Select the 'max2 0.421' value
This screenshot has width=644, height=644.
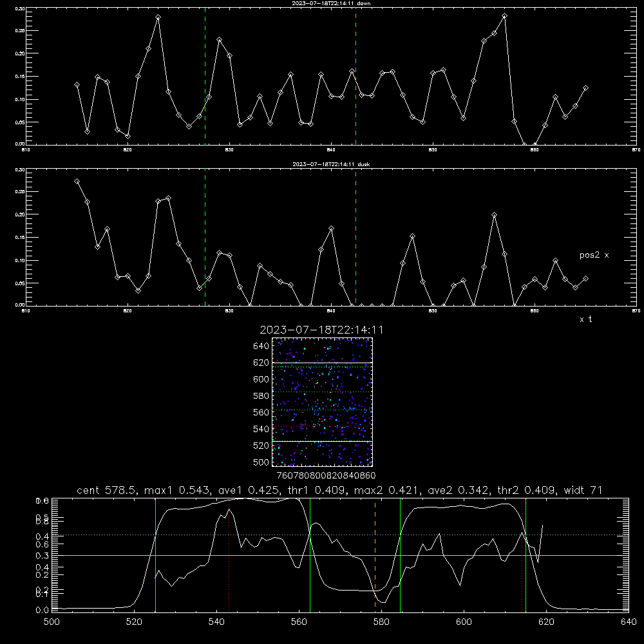point(386,490)
